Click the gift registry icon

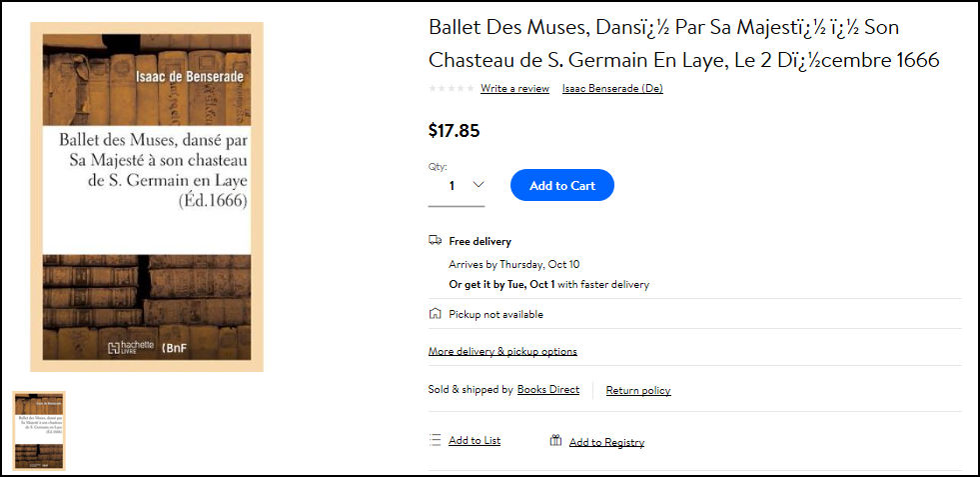click(x=555, y=441)
